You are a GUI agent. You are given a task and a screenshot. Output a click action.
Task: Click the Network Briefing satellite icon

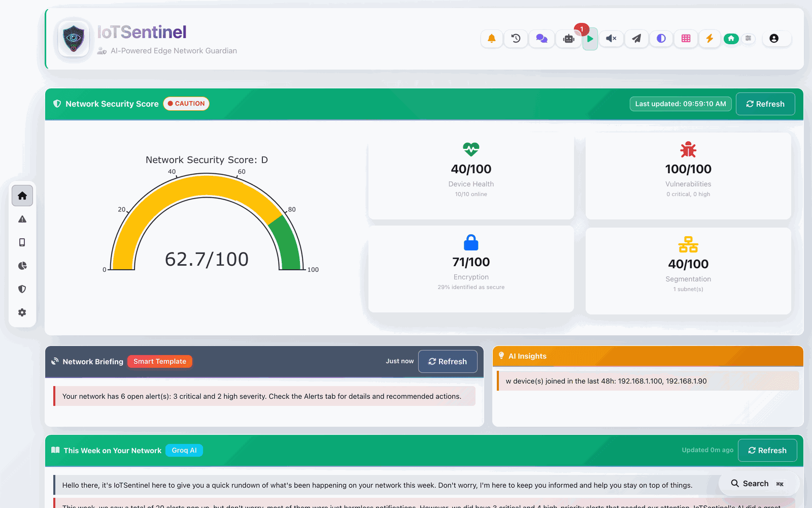(55, 361)
